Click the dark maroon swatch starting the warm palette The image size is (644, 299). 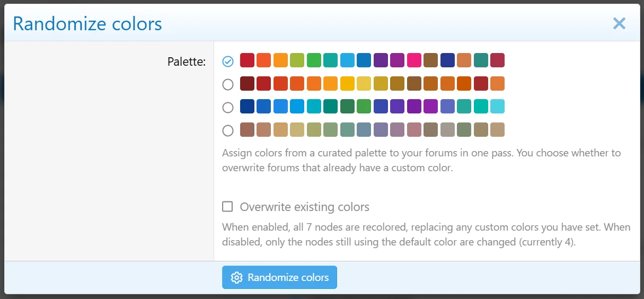(247, 84)
